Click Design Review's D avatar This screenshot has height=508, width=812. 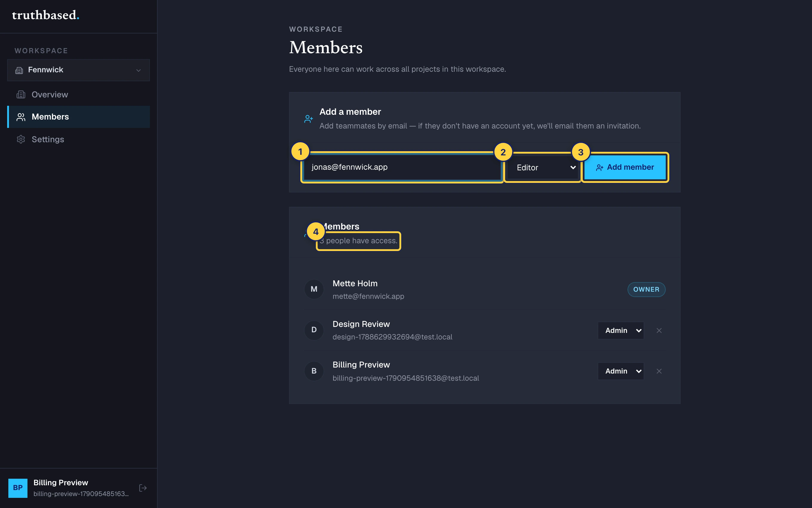pyautogui.click(x=314, y=330)
